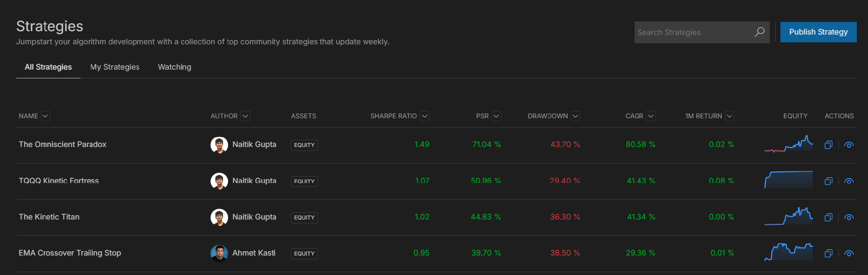The image size is (868, 275).
Task: Clone TQQQ Kinetic Fortress strategy
Action: (x=829, y=181)
